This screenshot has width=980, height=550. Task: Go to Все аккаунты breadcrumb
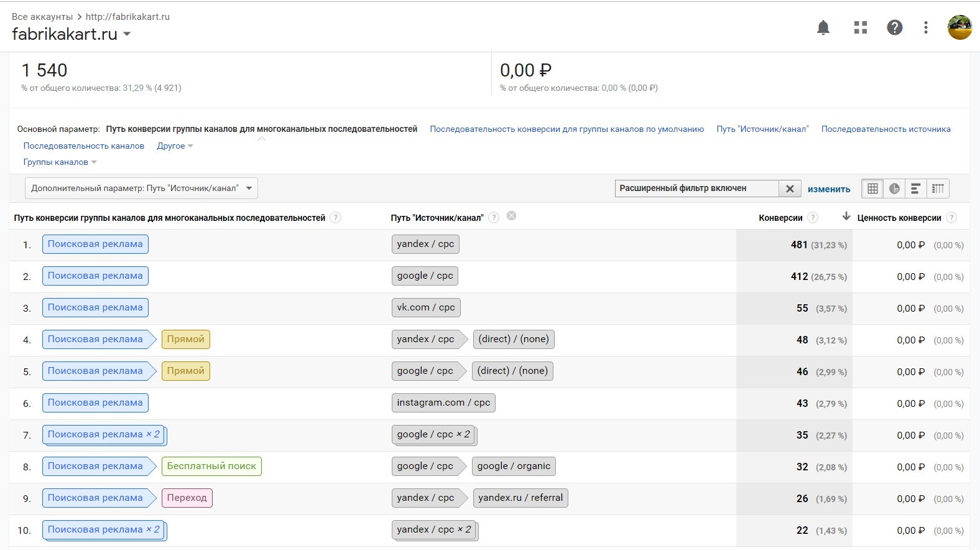[x=42, y=17]
